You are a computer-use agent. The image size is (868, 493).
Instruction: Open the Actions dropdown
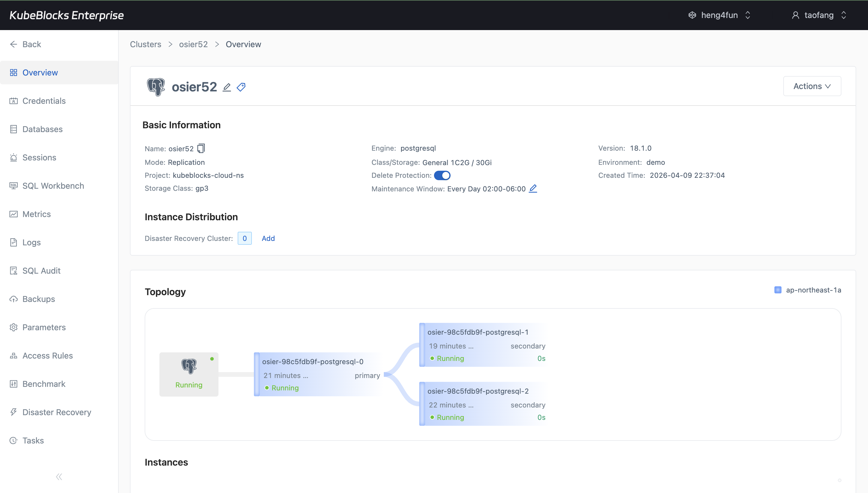(812, 86)
